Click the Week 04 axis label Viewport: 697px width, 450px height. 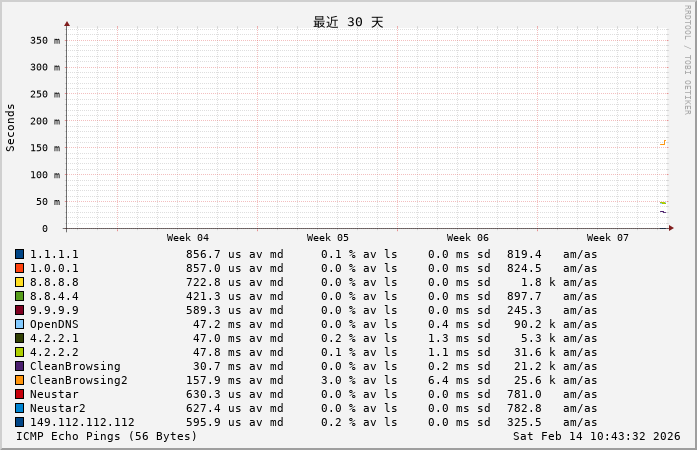coord(188,238)
